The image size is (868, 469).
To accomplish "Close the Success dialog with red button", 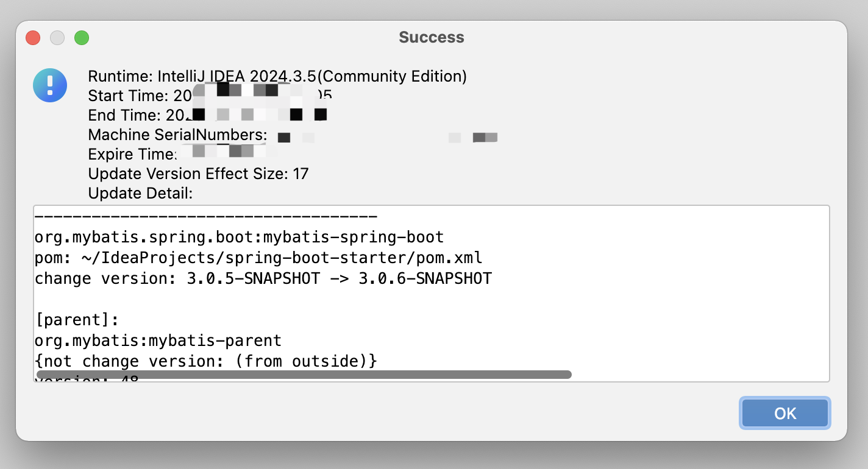I will click(33, 38).
